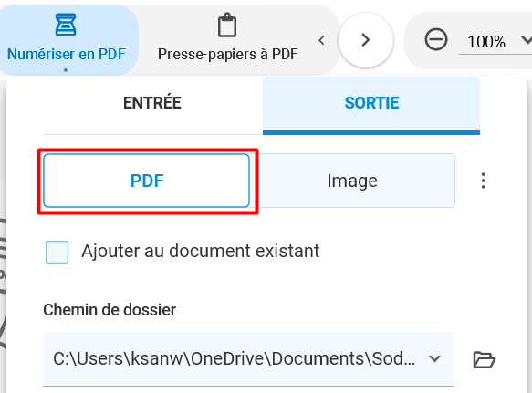Click the zoom out minus icon
The height and width of the screenshot is (393, 532).
436,40
